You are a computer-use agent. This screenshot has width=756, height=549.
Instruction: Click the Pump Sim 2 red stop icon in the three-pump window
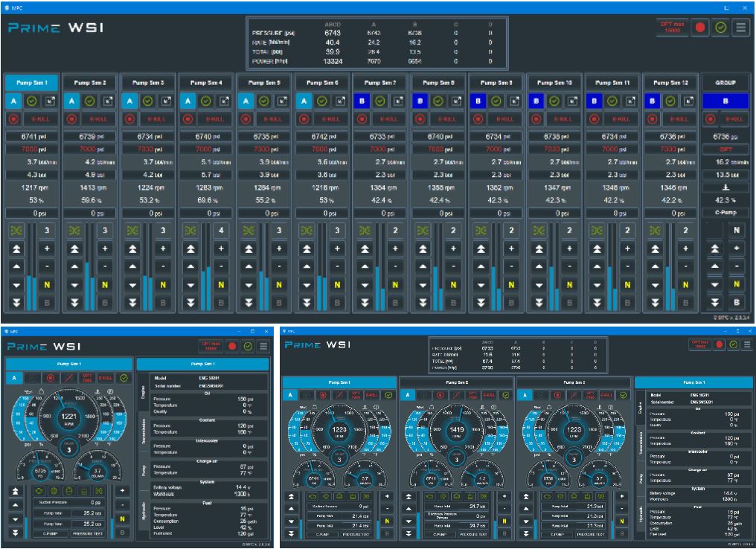[441, 395]
